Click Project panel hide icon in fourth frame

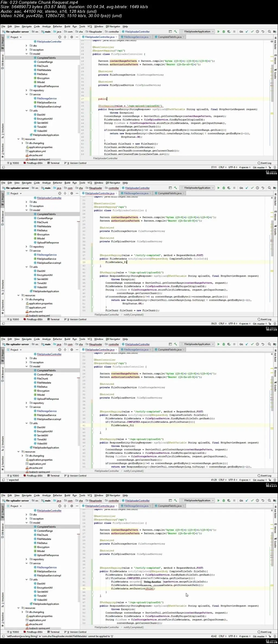[x=77, y=506]
